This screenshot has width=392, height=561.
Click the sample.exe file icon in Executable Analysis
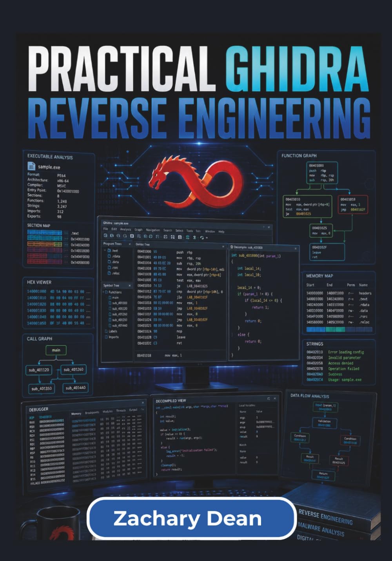pos(31,166)
